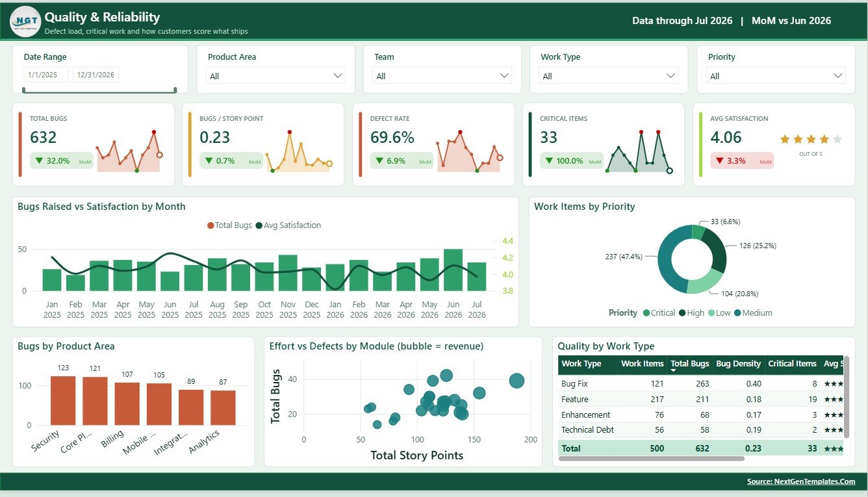The width and height of the screenshot is (868, 497).
Task: Click the Avg Satisfaction legend marker
Action: (x=259, y=225)
